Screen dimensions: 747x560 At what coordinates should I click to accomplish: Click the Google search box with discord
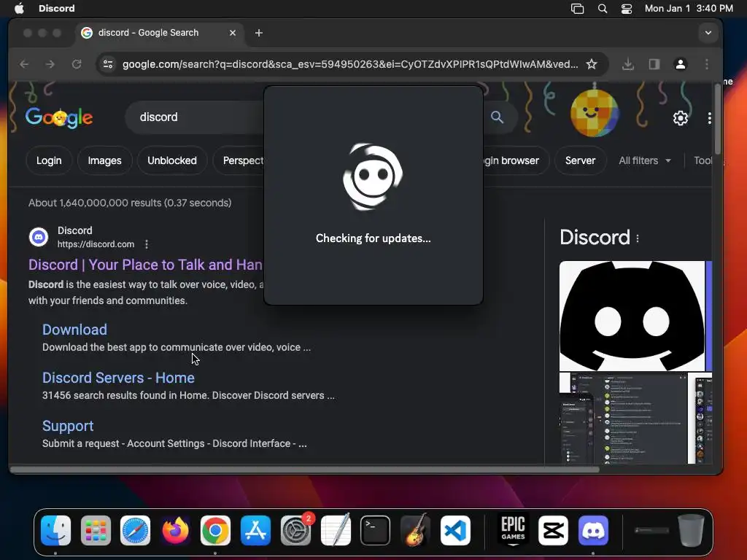click(x=196, y=117)
